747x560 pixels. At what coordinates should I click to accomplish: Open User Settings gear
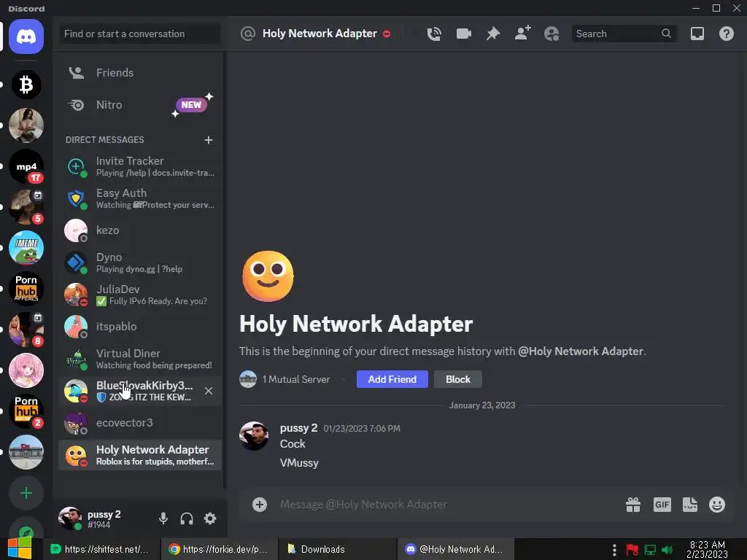click(210, 518)
